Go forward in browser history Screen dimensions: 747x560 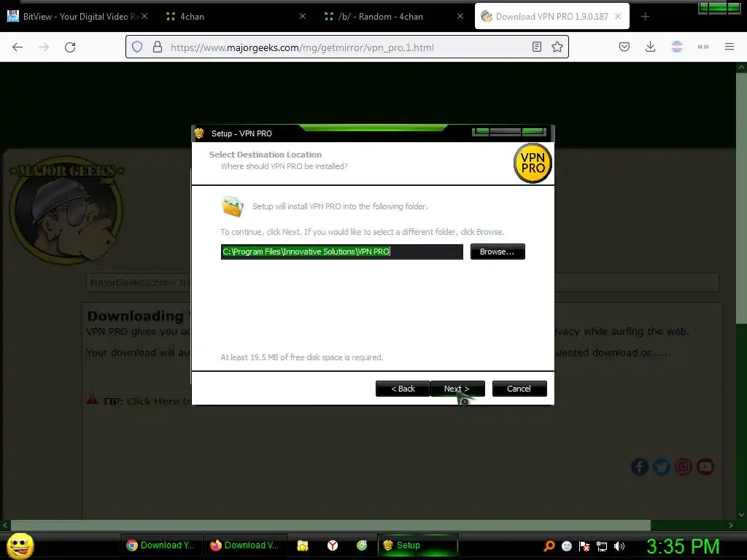click(x=44, y=47)
